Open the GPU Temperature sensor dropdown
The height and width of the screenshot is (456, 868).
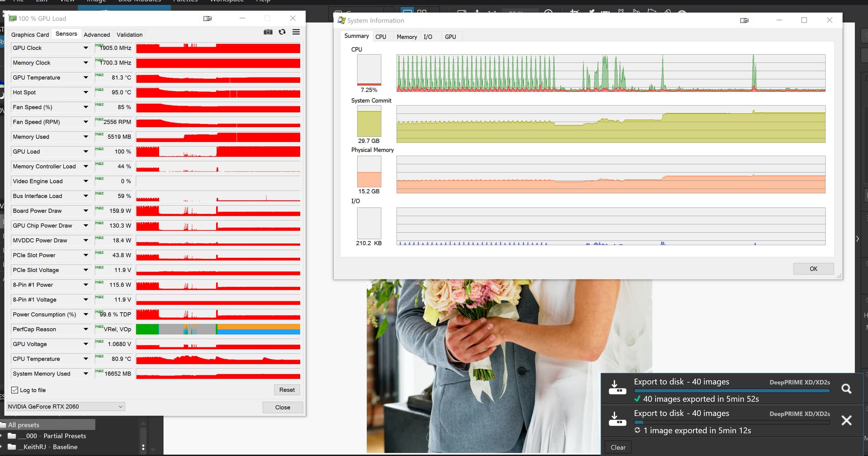[x=85, y=78]
